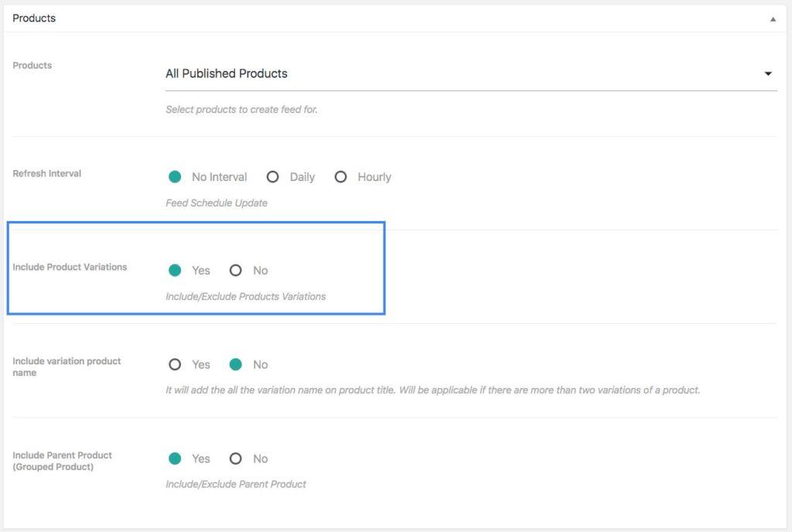Click the Products panel header title
The height and width of the screenshot is (532, 792).
point(34,18)
